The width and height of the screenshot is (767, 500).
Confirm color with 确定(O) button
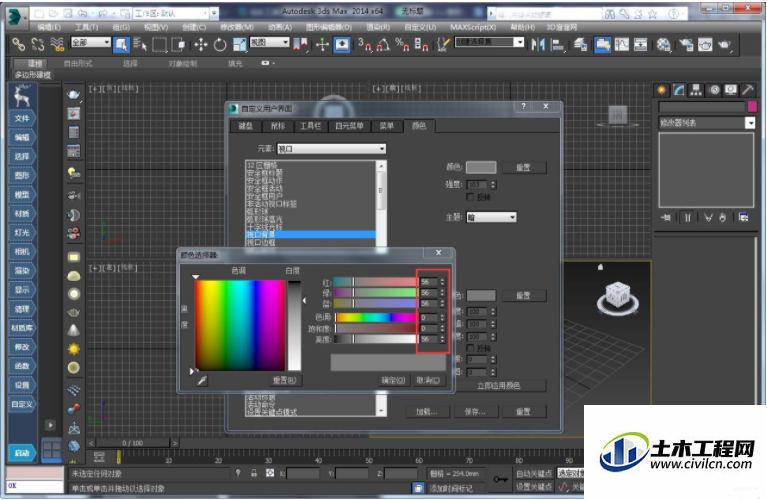coord(393,380)
